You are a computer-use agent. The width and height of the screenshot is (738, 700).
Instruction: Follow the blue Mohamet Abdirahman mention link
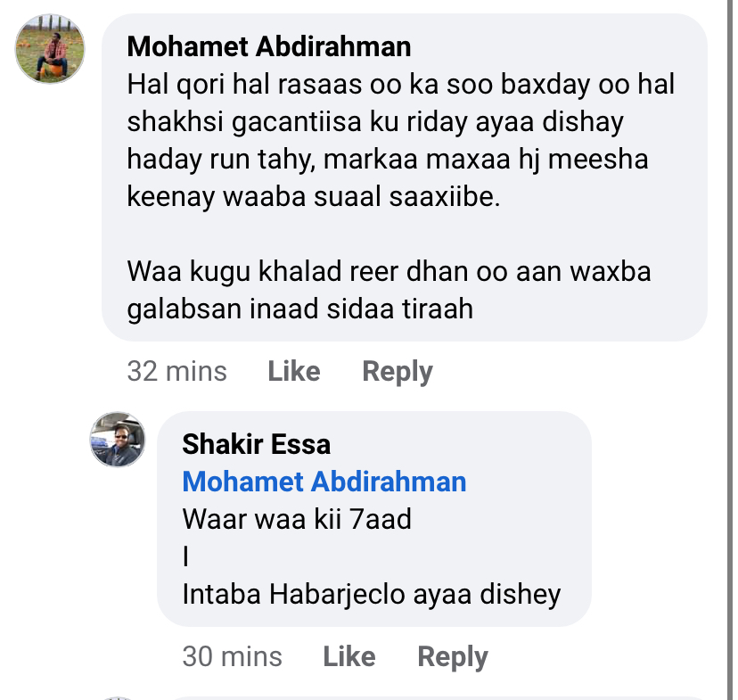coord(324,482)
